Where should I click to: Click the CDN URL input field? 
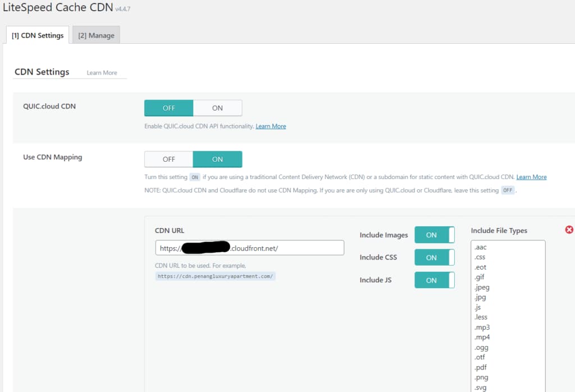[250, 248]
